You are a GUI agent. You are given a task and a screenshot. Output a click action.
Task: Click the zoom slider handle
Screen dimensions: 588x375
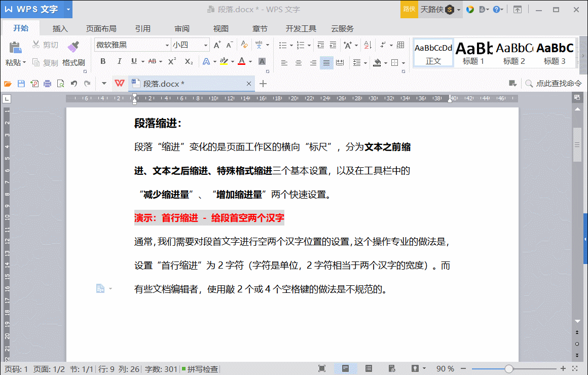click(508, 369)
